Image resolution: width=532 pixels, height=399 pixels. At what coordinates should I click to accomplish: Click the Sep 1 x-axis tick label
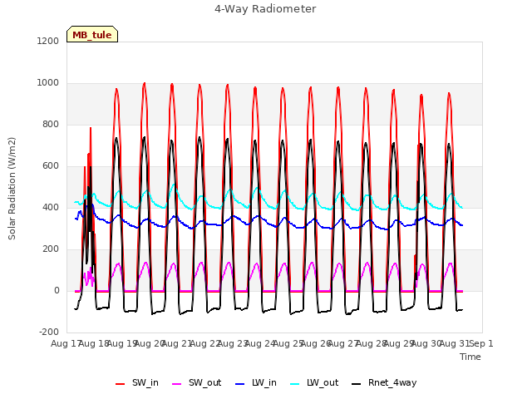(481, 343)
